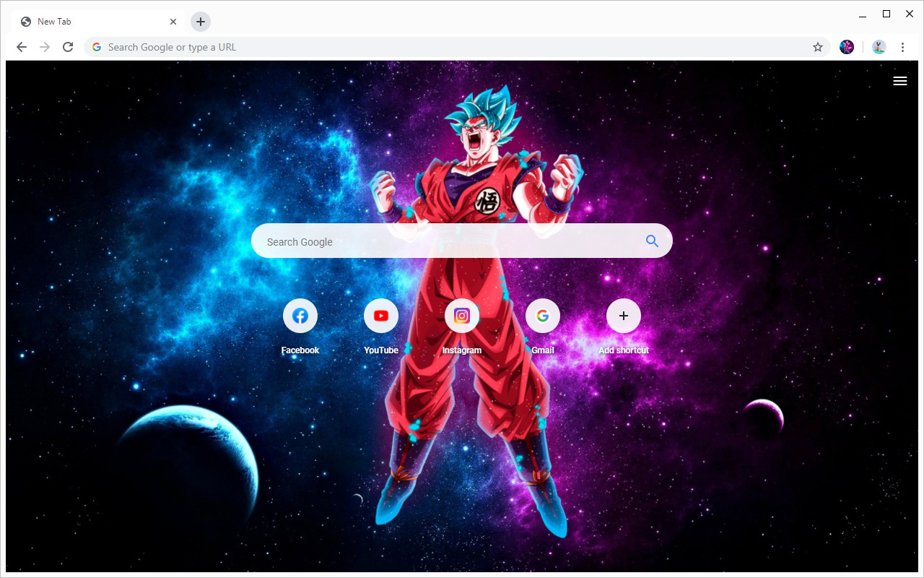Click the Add shortcut plus button
The height and width of the screenshot is (578, 924).
click(x=624, y=316)
